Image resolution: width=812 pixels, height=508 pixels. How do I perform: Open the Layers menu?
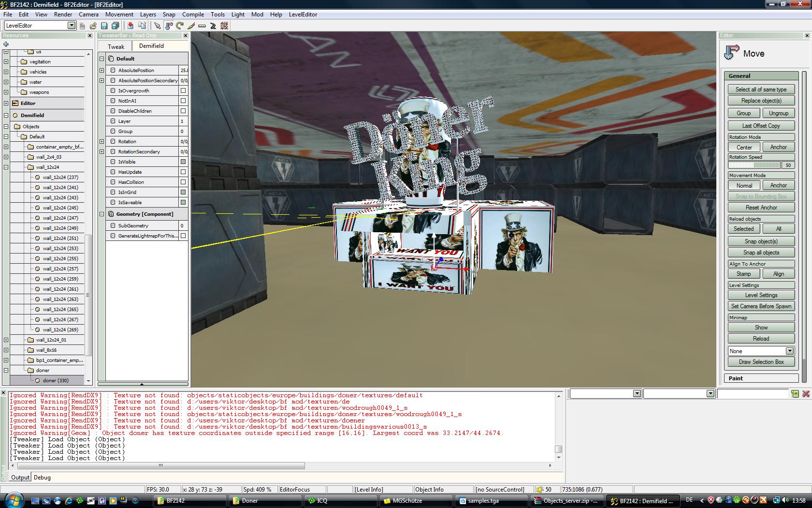tap(148, 14)
